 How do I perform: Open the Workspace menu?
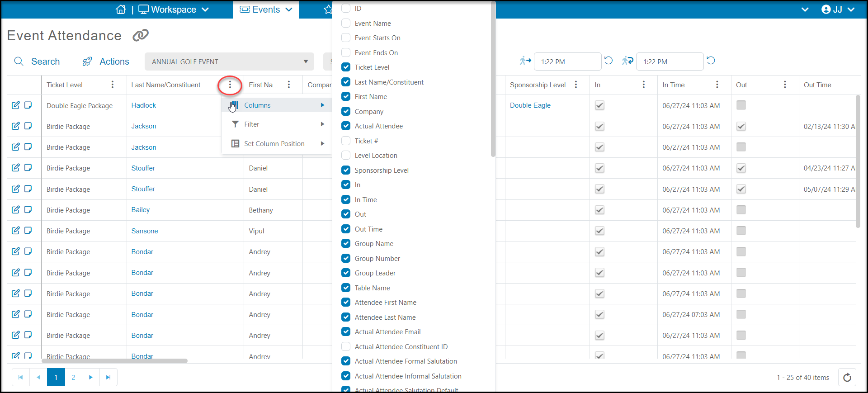click(x=174, y=9)
